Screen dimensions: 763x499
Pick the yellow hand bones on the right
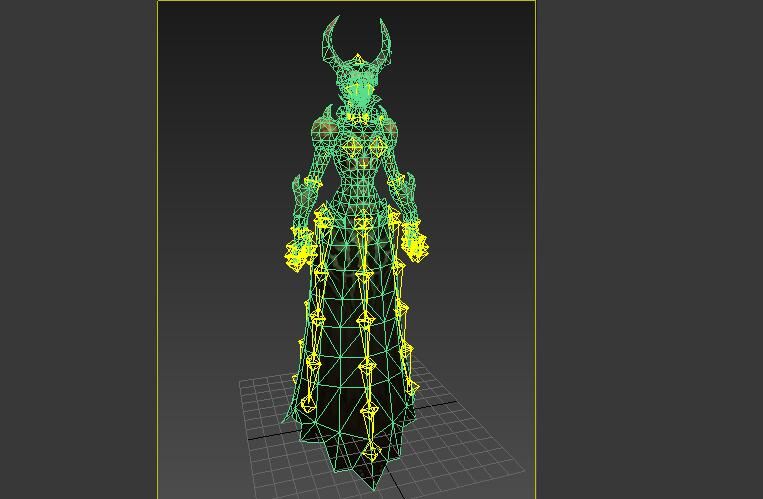click(x=414, y=245)
